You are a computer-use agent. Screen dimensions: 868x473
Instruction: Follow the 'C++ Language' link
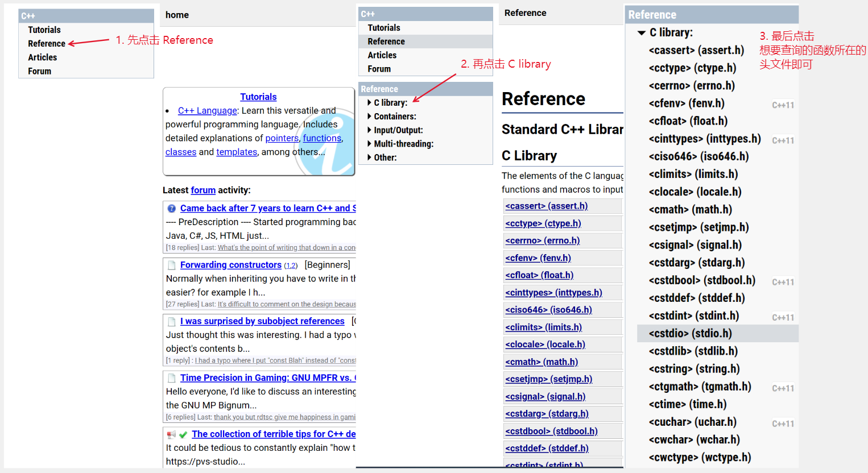tap(208, 110)
